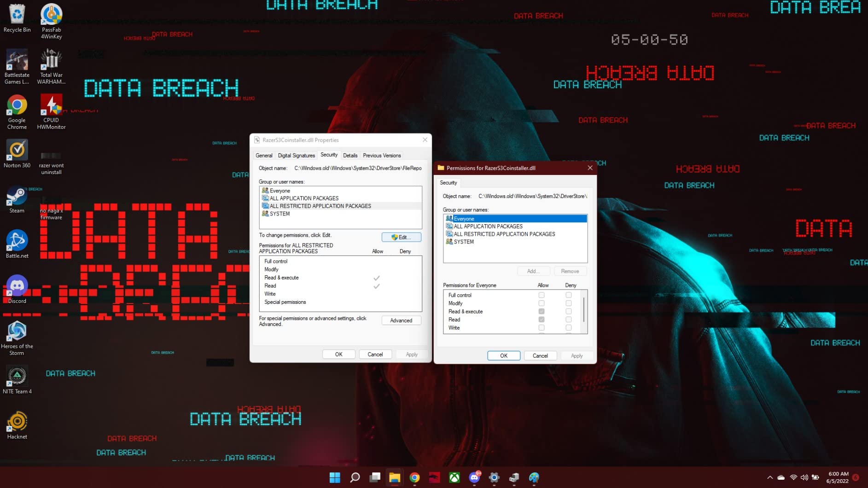This screenshot has height=488, width=868.
Task: Check Deny Read checkbox
Action: point(569,320)
